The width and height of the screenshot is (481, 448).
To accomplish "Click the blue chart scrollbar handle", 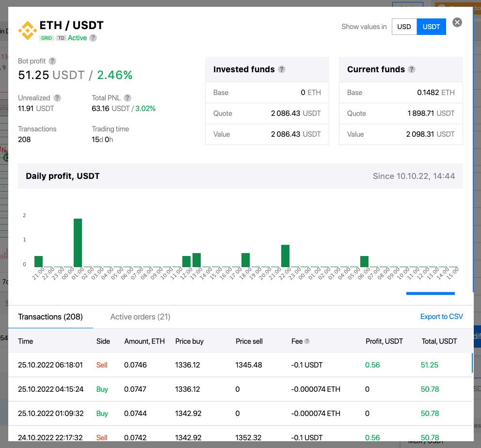I will [430, 293].
